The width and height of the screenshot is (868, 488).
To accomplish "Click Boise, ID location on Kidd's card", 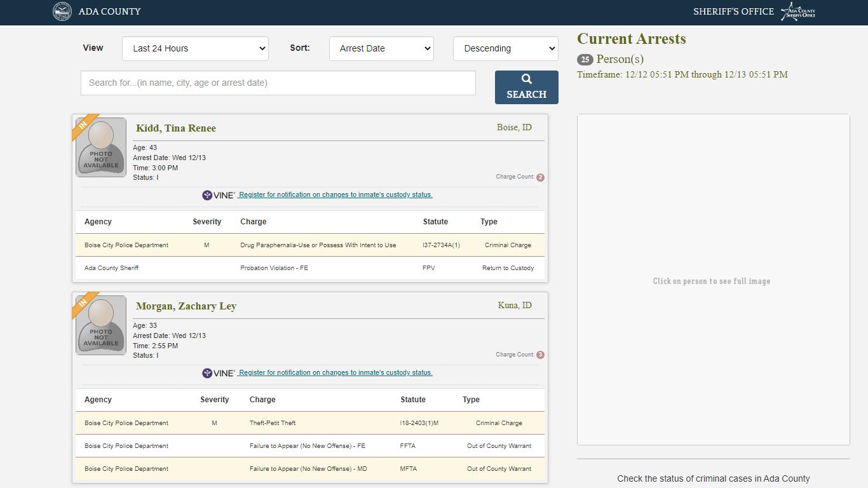I will click(x=514, y=128).
